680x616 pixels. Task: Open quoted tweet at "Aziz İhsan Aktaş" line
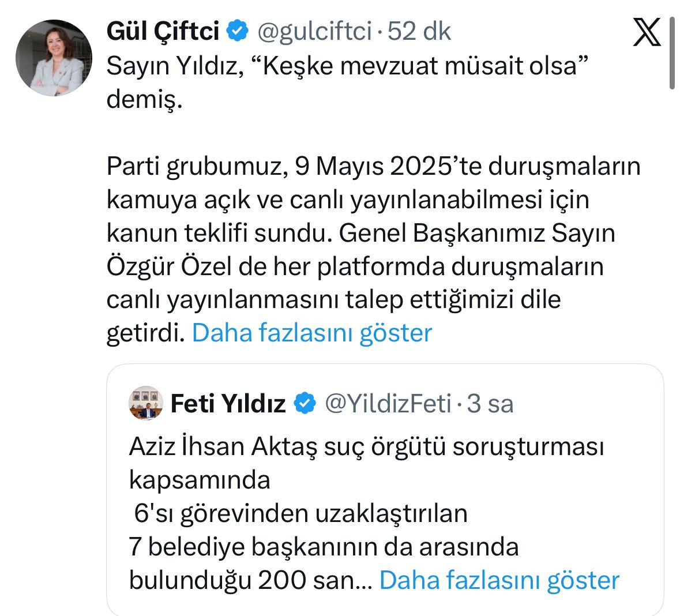366,446
